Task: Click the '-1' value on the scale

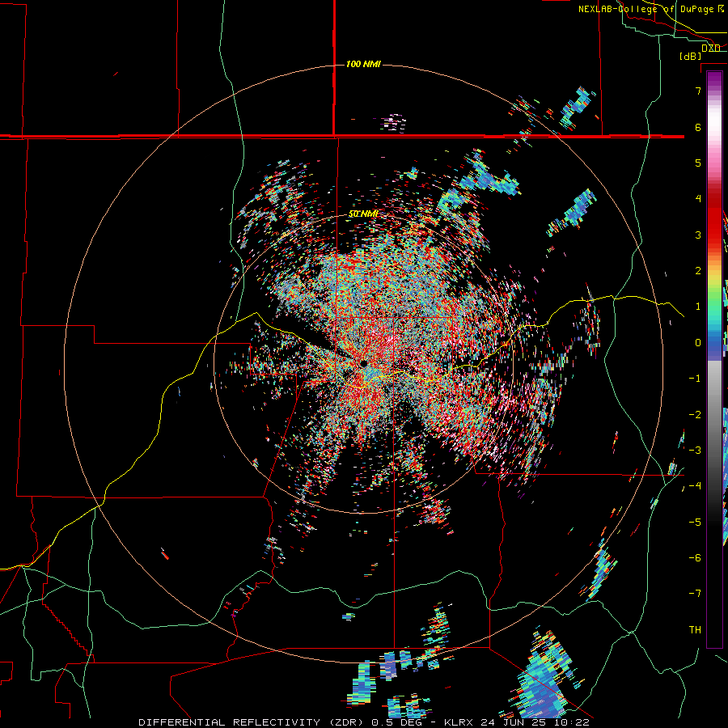Action: point(695,379)
